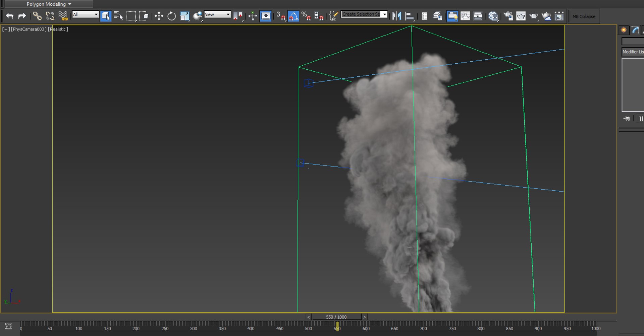
Task: Toggle Select and Manipulate
Action: click(x=253, y=16)
